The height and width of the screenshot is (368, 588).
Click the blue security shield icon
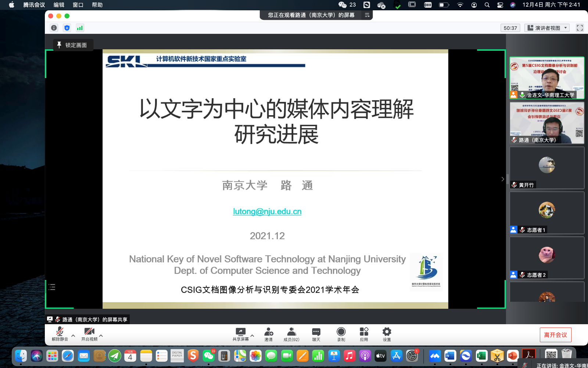tap(67, 28)
